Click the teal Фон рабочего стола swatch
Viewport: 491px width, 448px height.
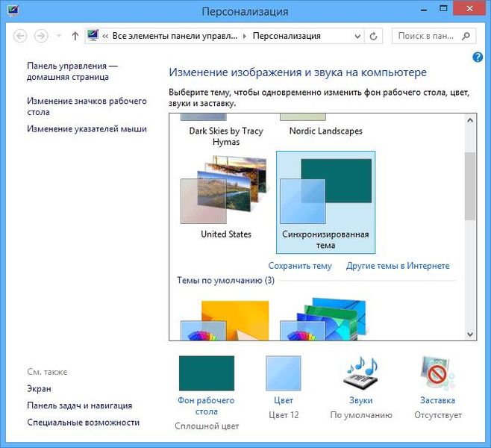(207, 373)
